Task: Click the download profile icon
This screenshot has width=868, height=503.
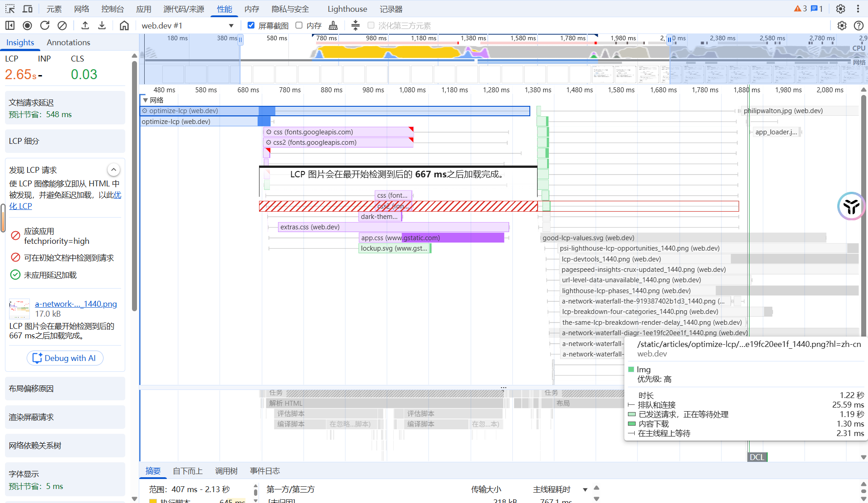Action: pos(102,26)
